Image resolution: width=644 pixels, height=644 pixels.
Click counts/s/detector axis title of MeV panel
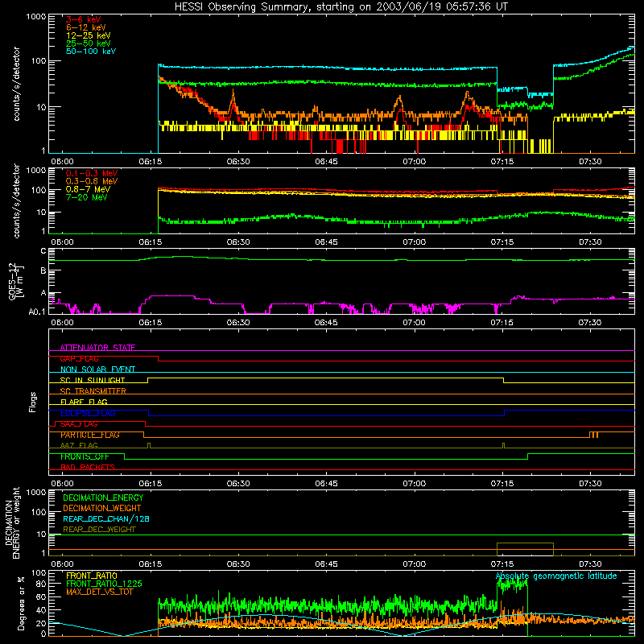tap(16, 201)
